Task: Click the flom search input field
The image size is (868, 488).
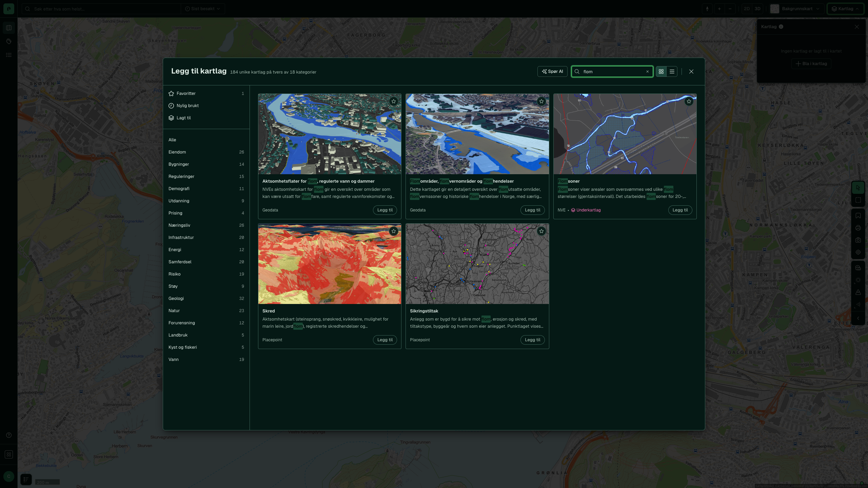Action: (x=612, y=72)
